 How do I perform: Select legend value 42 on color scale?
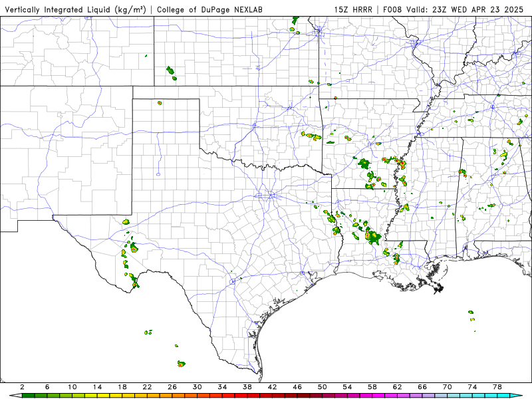click(273, 387)
